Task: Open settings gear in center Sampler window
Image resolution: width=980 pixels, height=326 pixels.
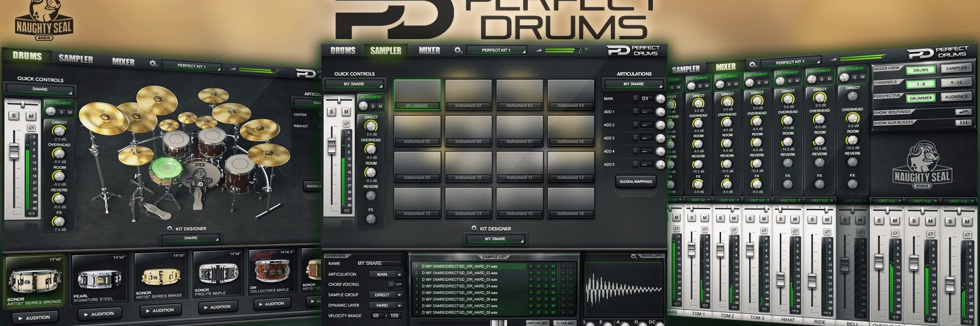Action: [x=458, y=51]
